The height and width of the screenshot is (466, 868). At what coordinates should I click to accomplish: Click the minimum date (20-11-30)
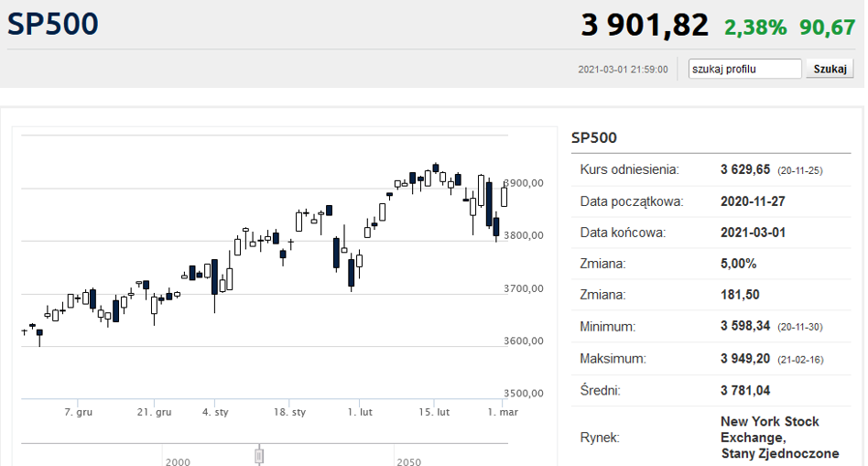(x=800, y=327)
